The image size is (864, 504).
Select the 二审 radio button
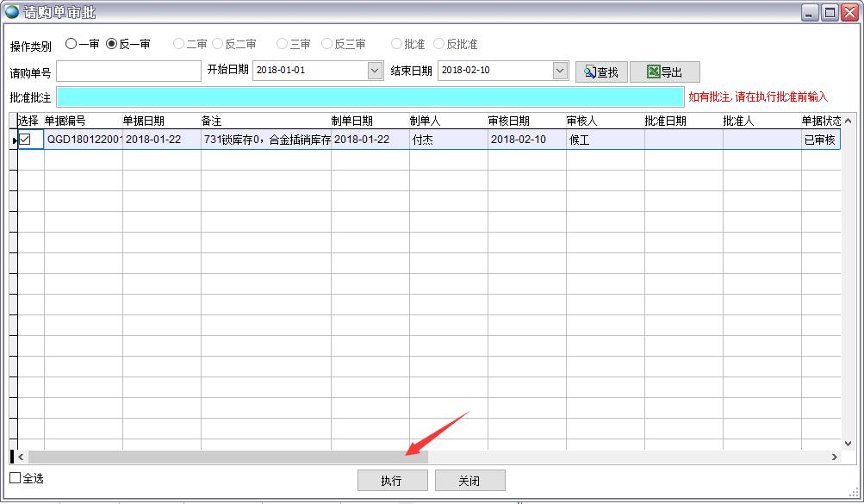[178, 44]
